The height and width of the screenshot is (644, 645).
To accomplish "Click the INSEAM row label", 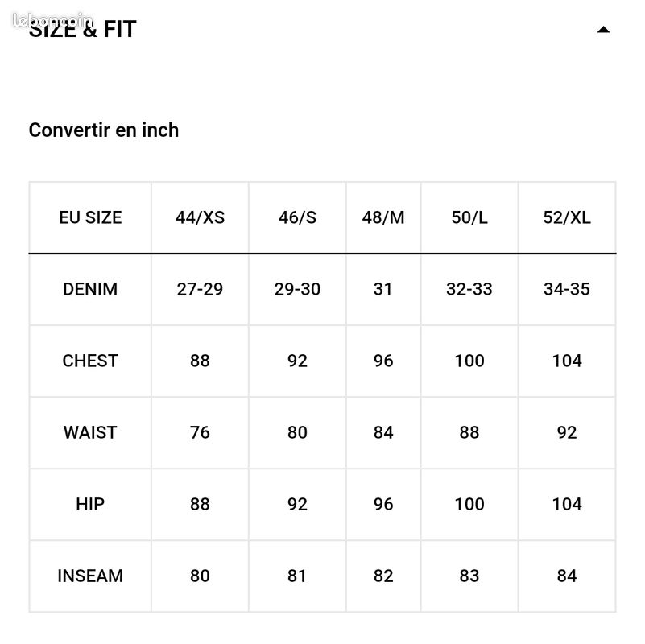I will pyautogui.click(x=89, y=576).
